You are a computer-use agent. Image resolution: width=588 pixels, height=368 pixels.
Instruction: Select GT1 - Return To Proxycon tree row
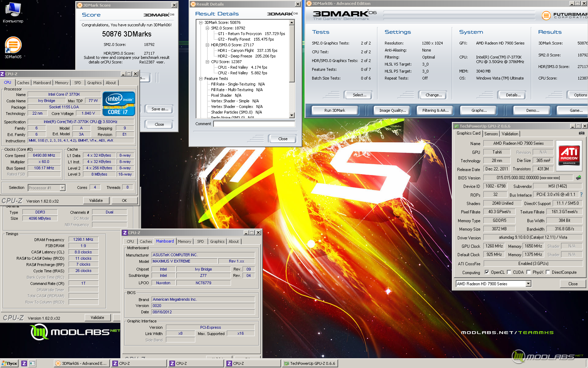click(251, 34)
